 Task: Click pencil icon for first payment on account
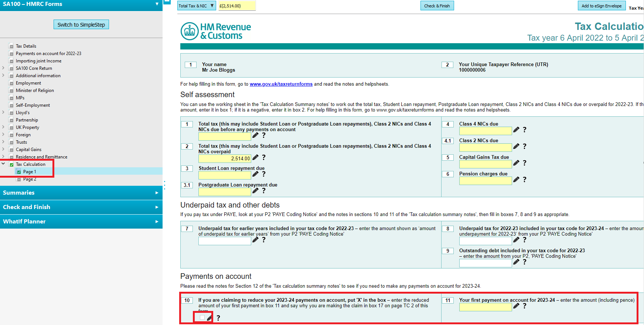coord(516,306)
